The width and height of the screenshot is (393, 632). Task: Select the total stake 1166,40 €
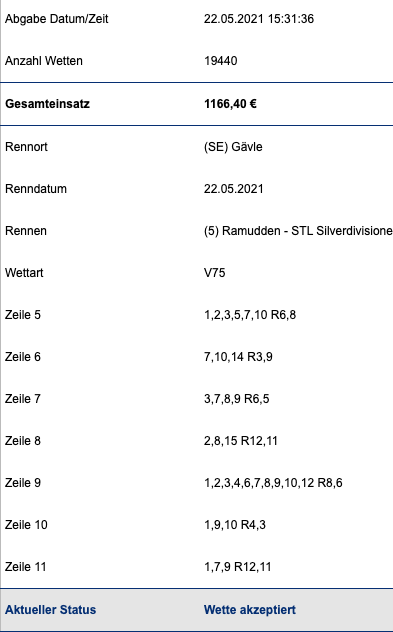point(230,104)
